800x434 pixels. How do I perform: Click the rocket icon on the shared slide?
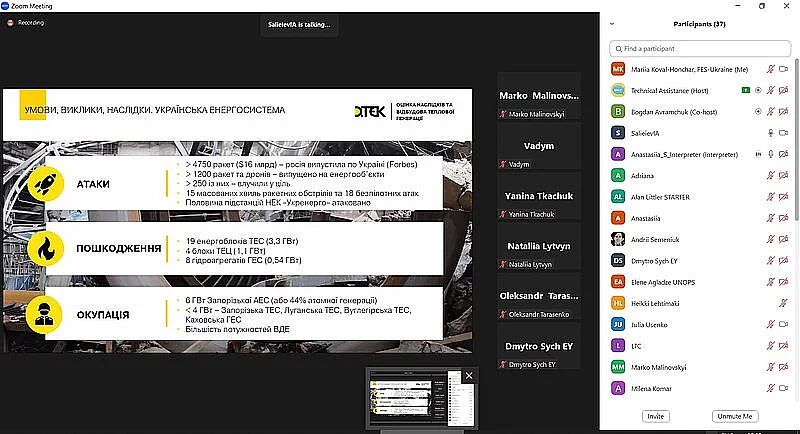[45, 184]
